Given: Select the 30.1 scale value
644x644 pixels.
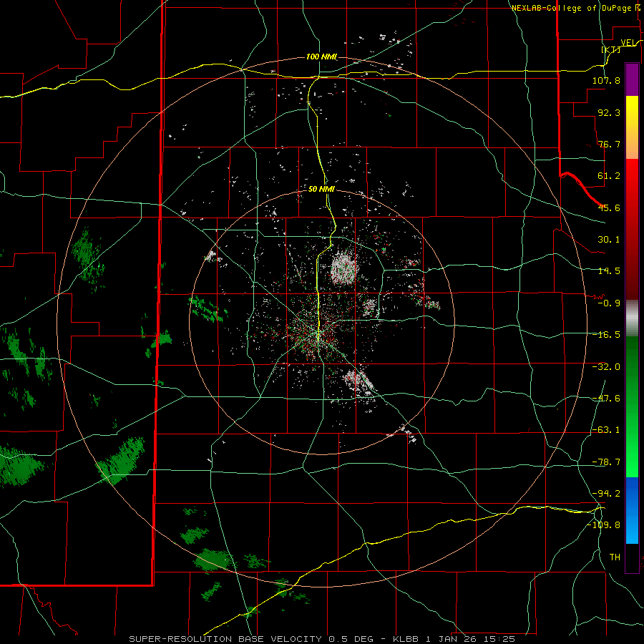Looking at the screenshot, I should [x=609, y=239].
